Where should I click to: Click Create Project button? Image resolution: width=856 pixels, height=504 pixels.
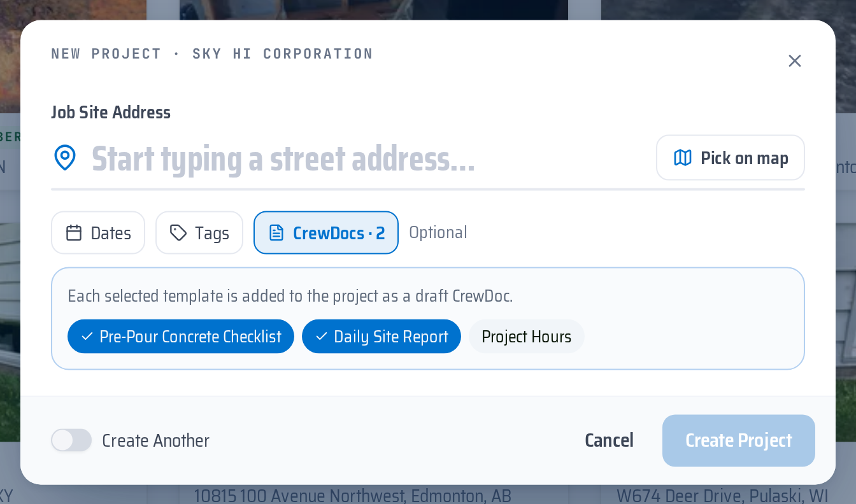739,440
